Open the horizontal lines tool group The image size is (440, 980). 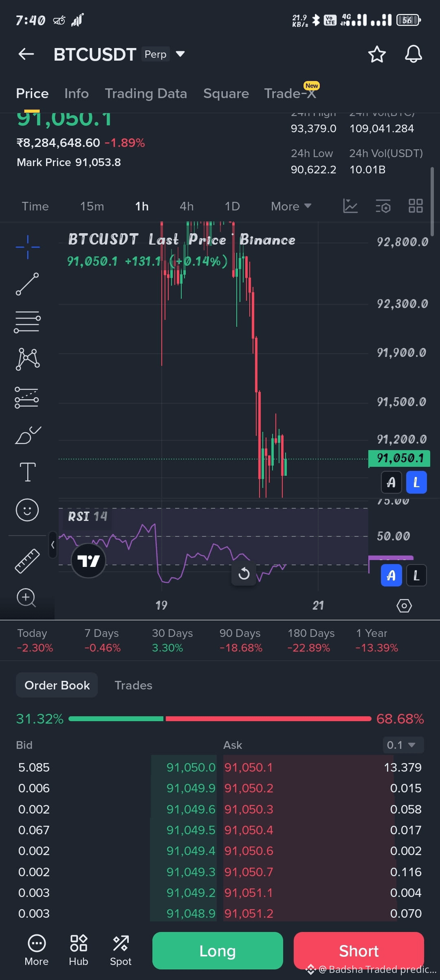27,322
